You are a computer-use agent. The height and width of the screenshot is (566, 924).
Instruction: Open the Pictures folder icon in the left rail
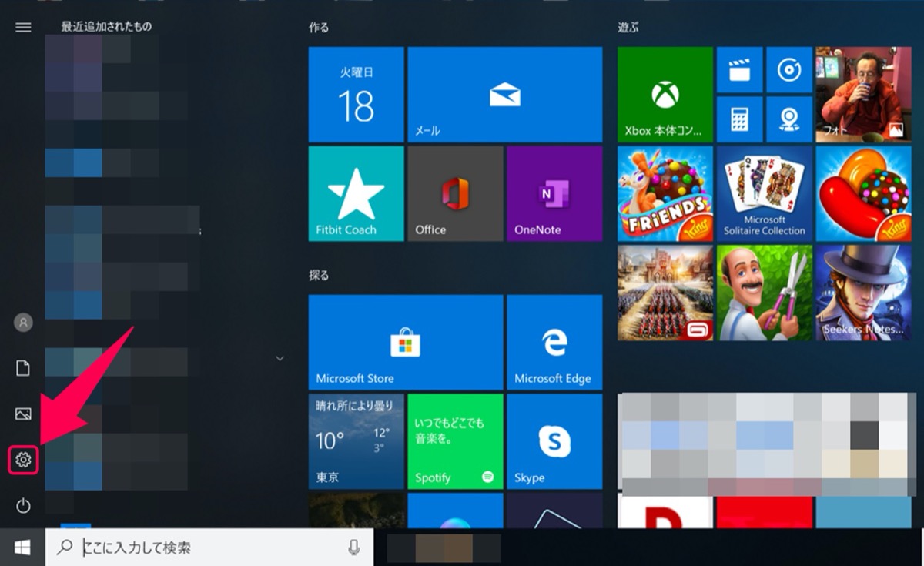tap(23, 414)
